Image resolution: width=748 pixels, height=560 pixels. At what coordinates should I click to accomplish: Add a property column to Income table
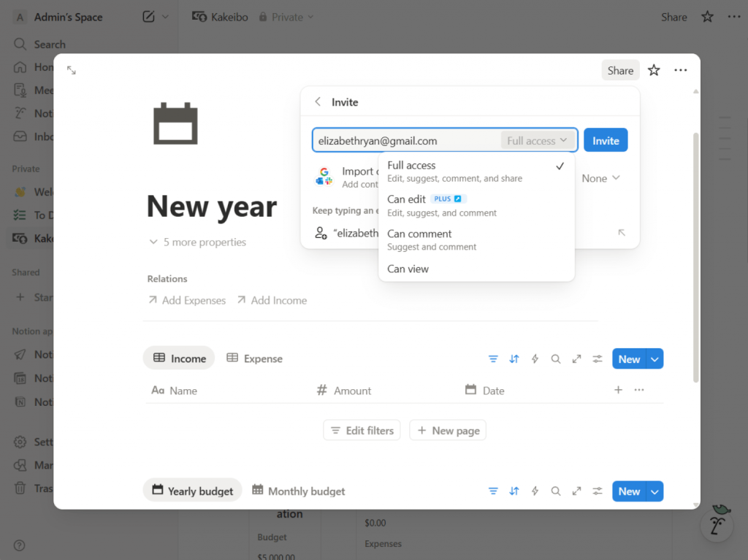pyautogui.click(x=618, y=390)
